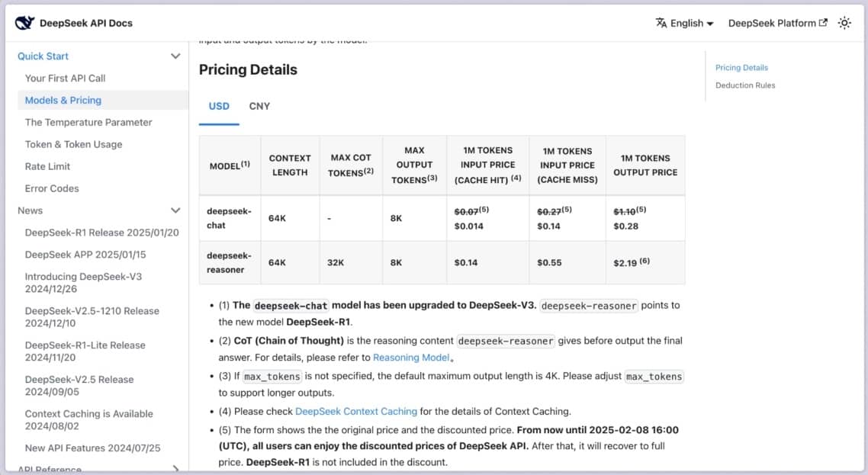The image size is (868, 475).
Task: Open the Rate Limit page
Action: (47, 166)
